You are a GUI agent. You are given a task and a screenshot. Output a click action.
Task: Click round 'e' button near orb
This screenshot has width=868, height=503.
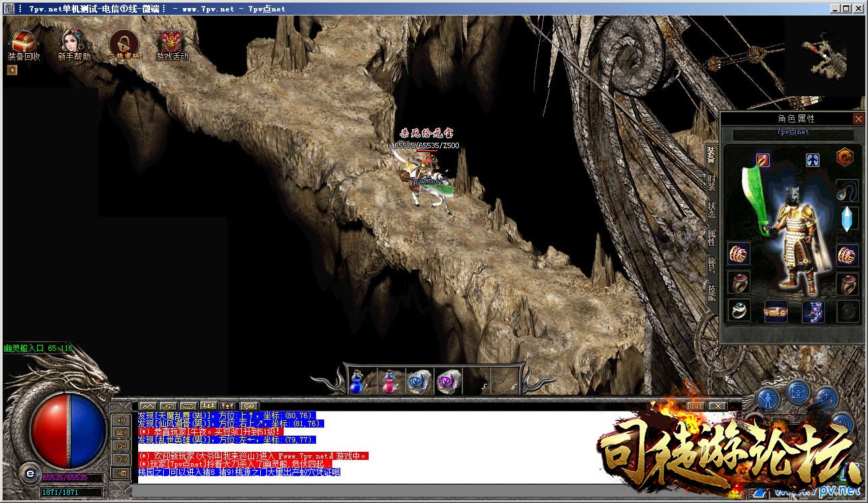click(29, 473)
